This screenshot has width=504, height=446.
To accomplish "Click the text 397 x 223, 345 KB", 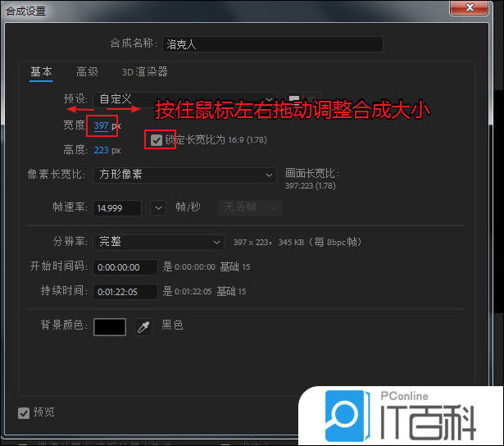I will click(x=269, y=242).
